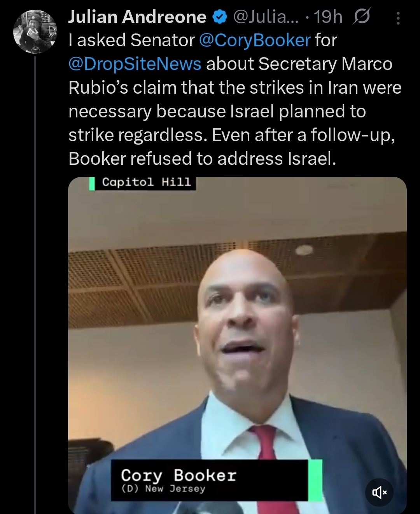The height and width of the screenshot is (514, 420).
Task: Open the @CoryBooker mention link
Action: pyautogui.click(x=255, y=40)
